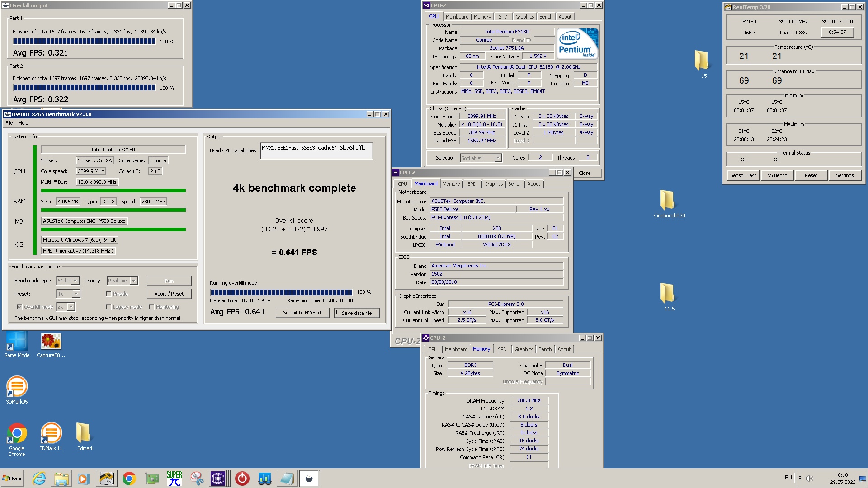Select the 3dmark folder on the desktop
868x488 pixels.
85,437
